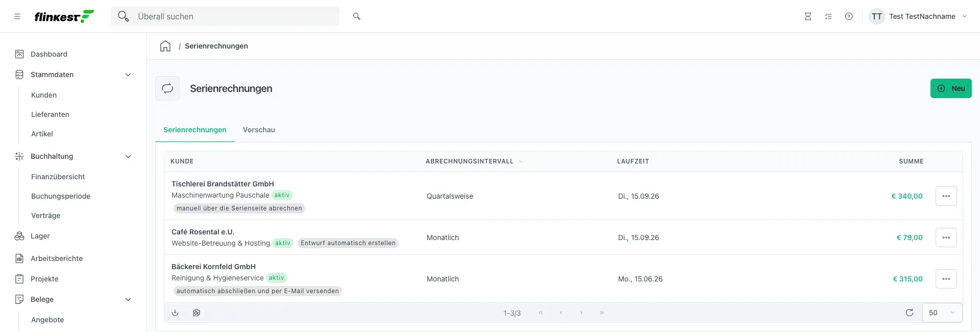The image size is (980, 332).
Task: Click the home breadcrumb icon
Action: point(165,46)
